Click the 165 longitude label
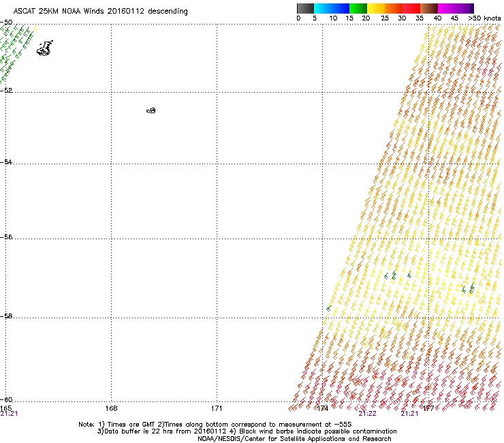Viewport: 504px width, 443px height. [5, 408]
